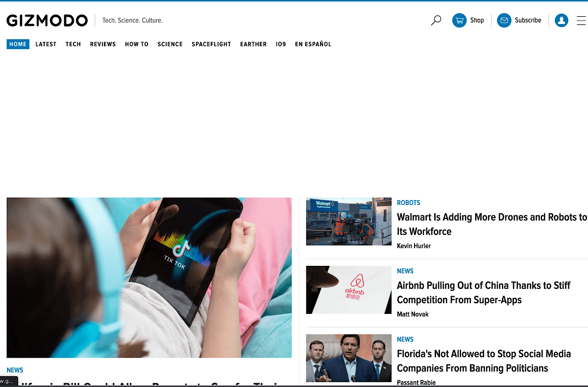This screenshot has height=387, width=588.
Task: Switch to En Español edition
Action: pos(313,44)
